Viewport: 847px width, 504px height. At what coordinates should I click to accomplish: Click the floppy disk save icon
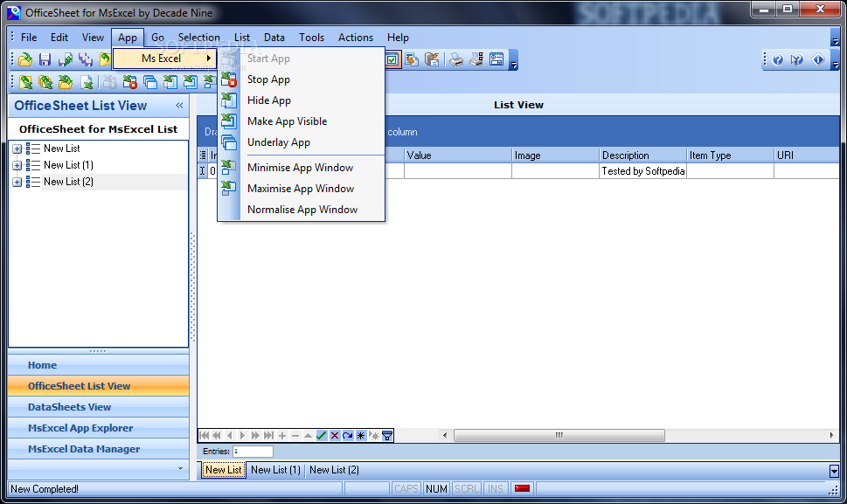[45, 59]
